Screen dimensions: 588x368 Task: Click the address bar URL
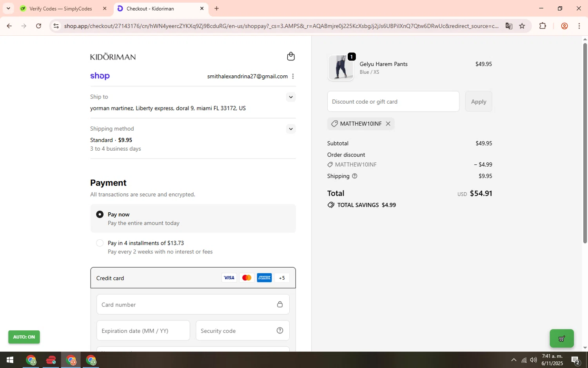pyautogui.click(x=281, y=26)
